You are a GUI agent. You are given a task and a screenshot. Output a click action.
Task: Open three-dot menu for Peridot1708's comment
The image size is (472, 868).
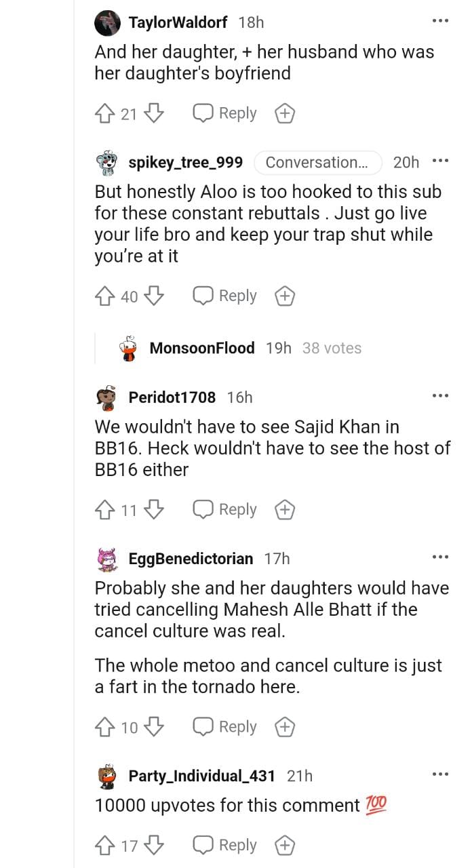tap(440, 395)
